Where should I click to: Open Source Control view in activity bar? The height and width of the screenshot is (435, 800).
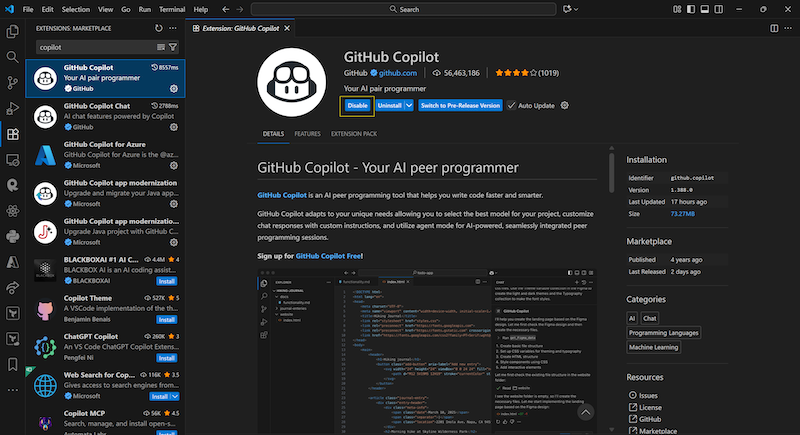[12, 83]
